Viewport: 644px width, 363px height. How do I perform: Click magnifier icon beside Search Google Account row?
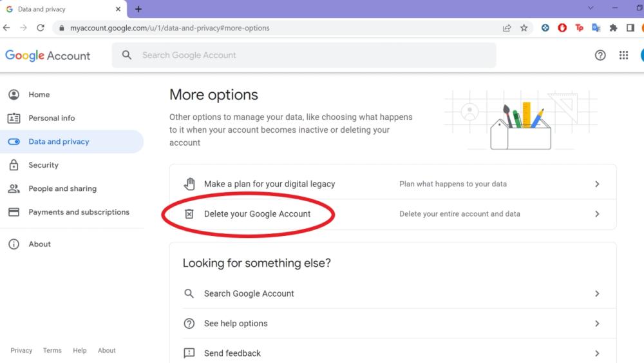click(x=189, y=293)
